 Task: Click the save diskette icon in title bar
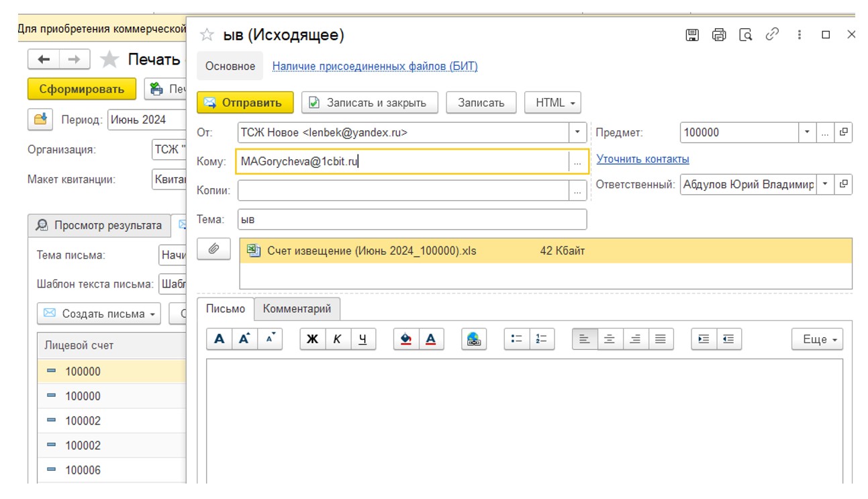(x=692, y=35)
